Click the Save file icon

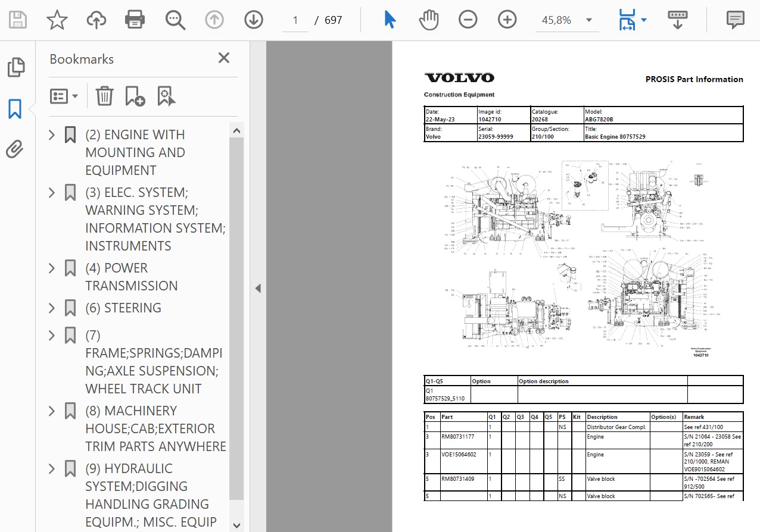tap(18, 20)
